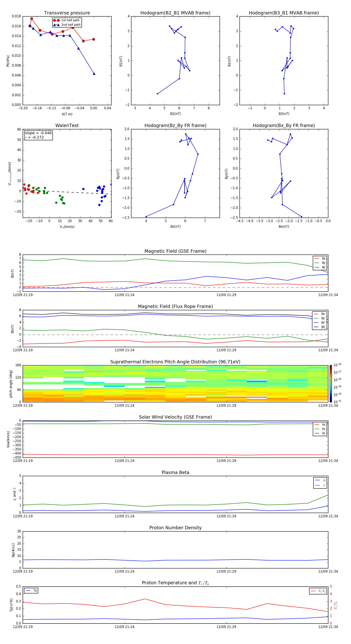Click the 'Te/Tp' legend entry
The width and height of the screenshot is (351, 644).
[x=318, y=591]
